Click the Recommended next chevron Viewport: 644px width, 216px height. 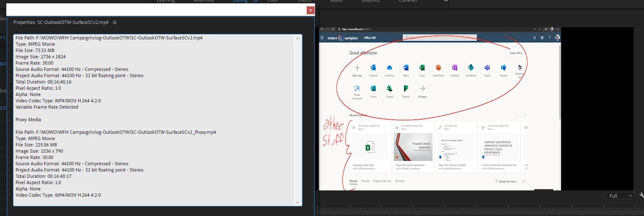pos(525,115)
